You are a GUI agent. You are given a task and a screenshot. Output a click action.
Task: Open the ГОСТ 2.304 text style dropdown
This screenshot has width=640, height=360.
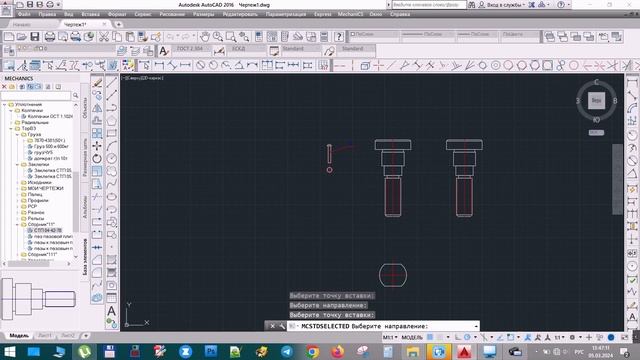[193, 49]
